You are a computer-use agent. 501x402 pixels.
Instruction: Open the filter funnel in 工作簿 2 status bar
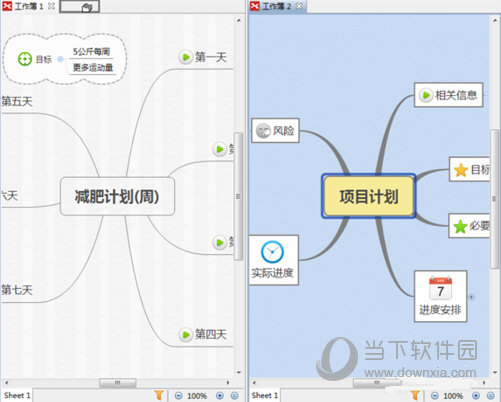(x=415, y=395)
